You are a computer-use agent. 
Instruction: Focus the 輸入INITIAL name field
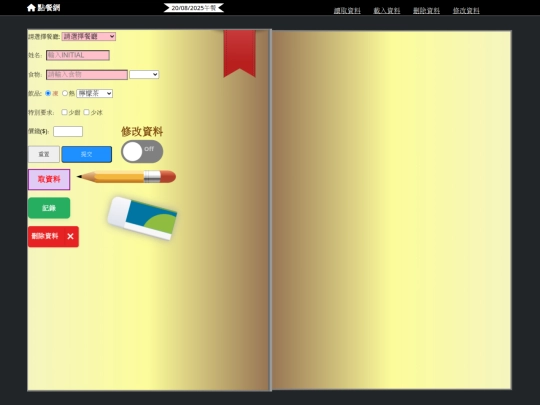click(x=78, y=55)
